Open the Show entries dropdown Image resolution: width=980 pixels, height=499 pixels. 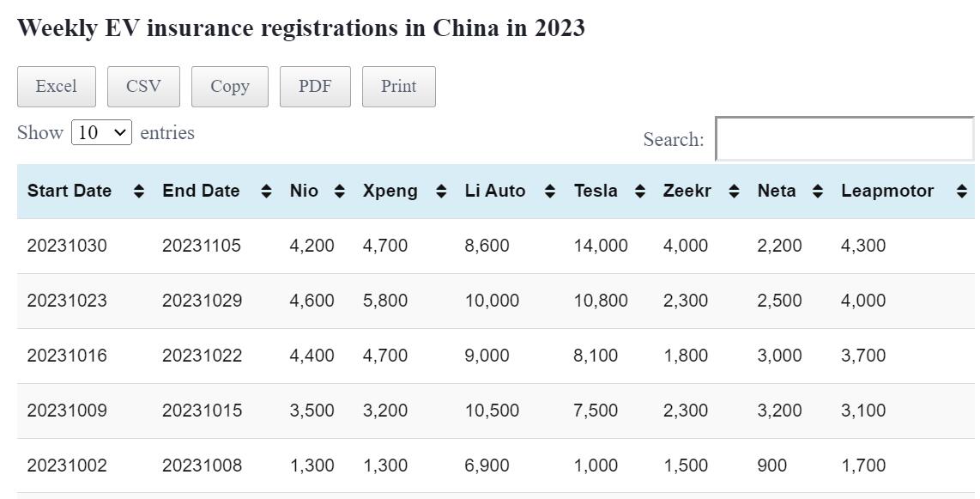tap(101, 132)
